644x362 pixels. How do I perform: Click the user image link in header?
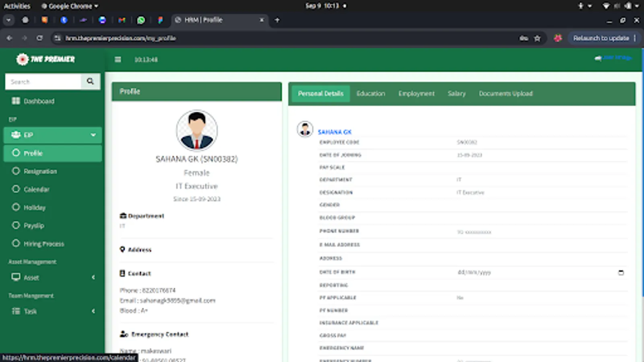pos(613,58)
